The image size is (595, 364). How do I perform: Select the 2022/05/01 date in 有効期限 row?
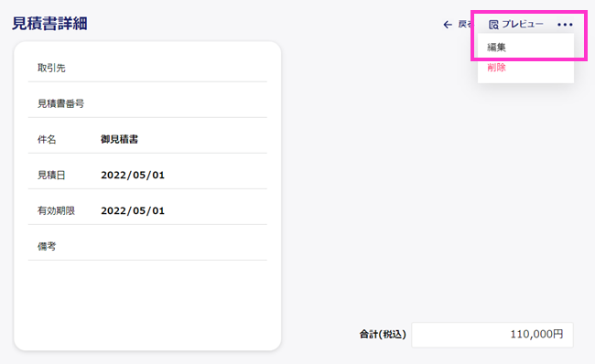[x=133, y=210]
